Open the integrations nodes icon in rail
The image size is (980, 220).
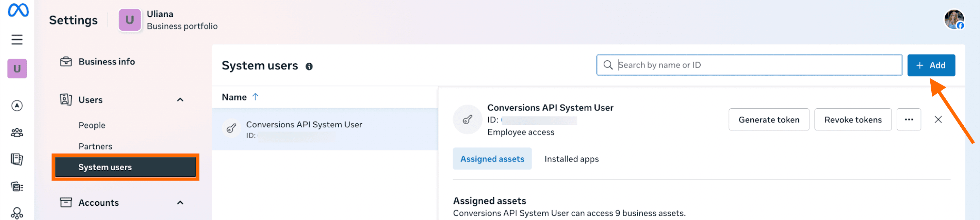coord(17,213)
